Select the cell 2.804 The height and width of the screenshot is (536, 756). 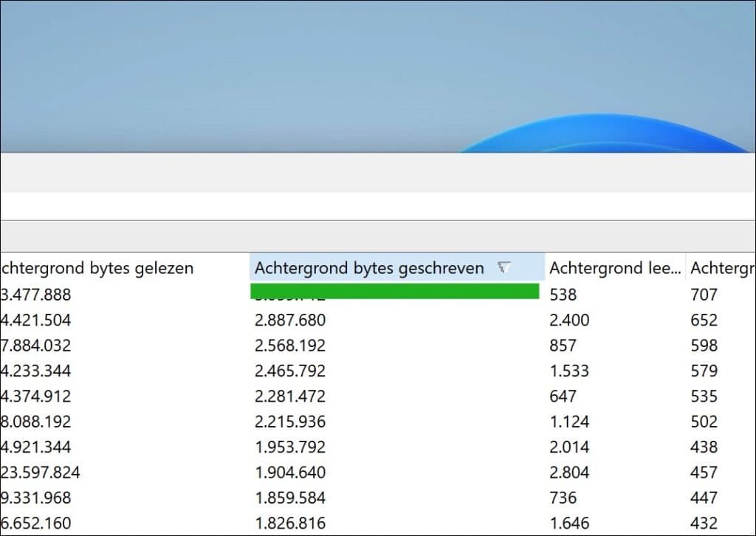[x=569, y=473]
